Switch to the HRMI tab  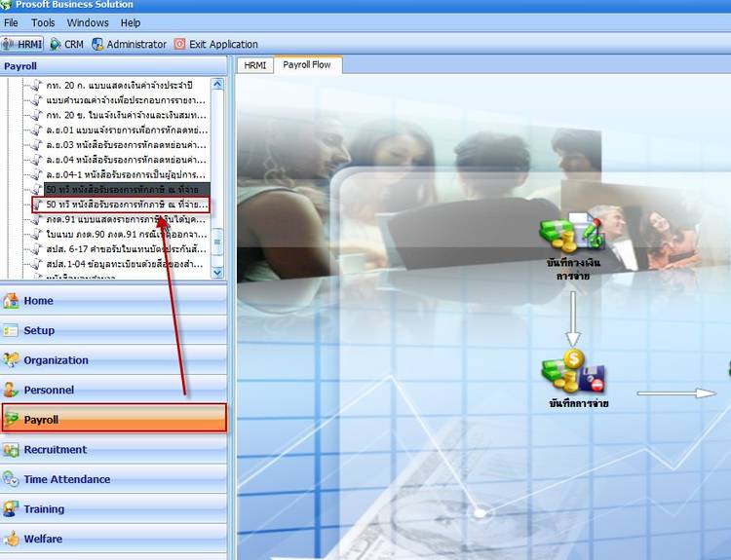tap(254, 65)
